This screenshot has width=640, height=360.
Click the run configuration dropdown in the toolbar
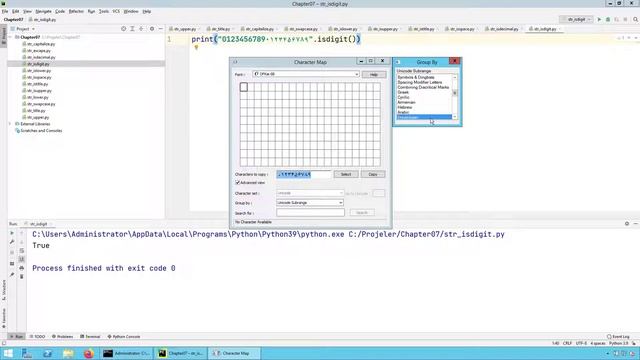(577, 20)
